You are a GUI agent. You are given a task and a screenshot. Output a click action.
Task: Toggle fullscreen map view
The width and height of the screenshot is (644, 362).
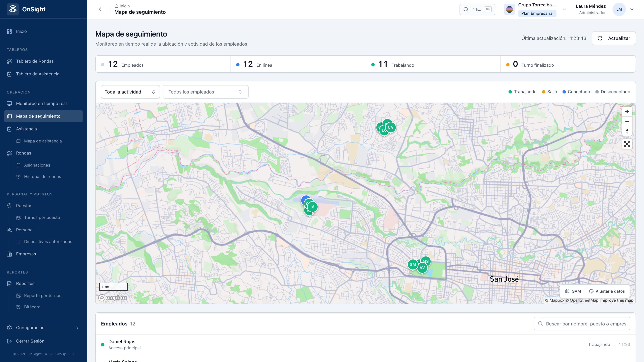[627, 144]
